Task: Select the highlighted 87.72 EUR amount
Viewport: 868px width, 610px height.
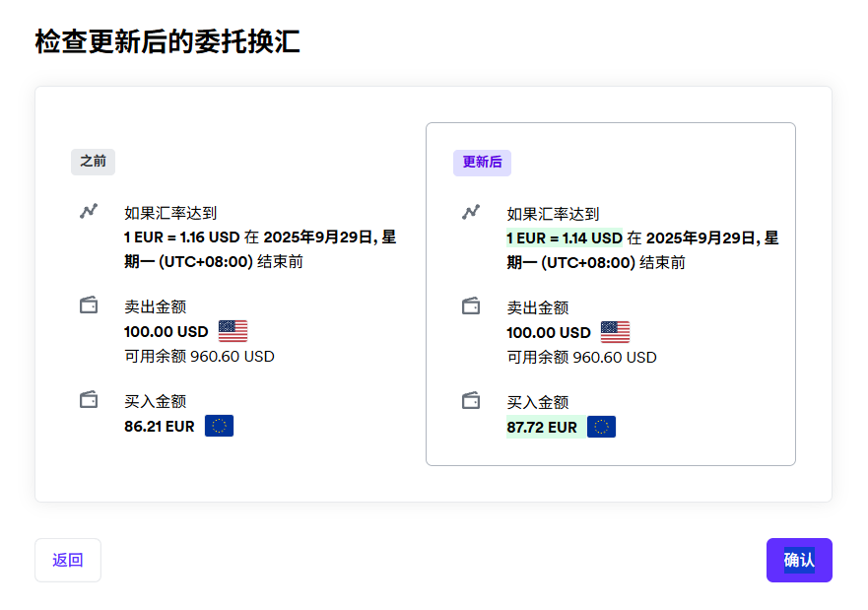Action: pyautogui.click(x=542, y=428)
